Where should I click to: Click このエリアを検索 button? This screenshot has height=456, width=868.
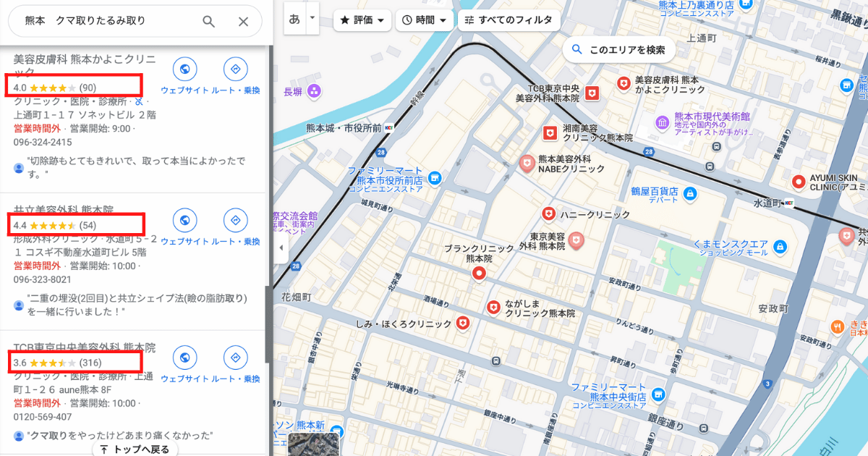618,50
